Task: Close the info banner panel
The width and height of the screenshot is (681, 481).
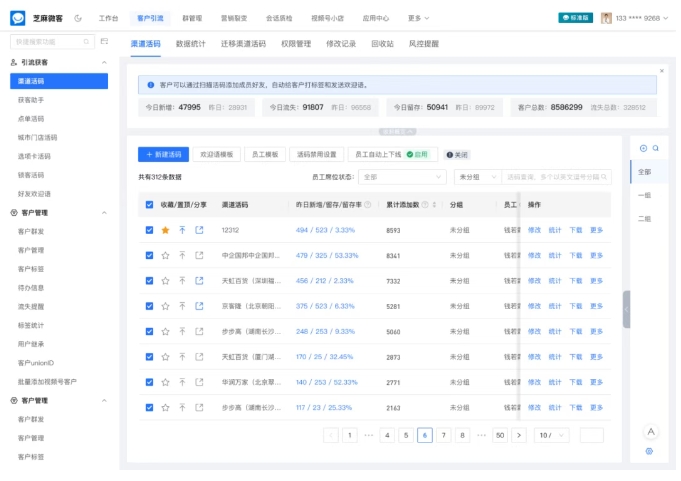Action: pos(662,71)
